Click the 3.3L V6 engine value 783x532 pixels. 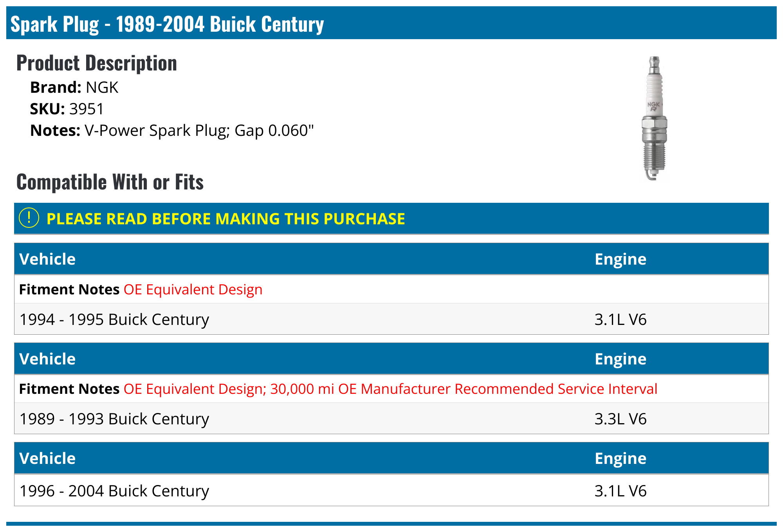(x=621, y=419)
